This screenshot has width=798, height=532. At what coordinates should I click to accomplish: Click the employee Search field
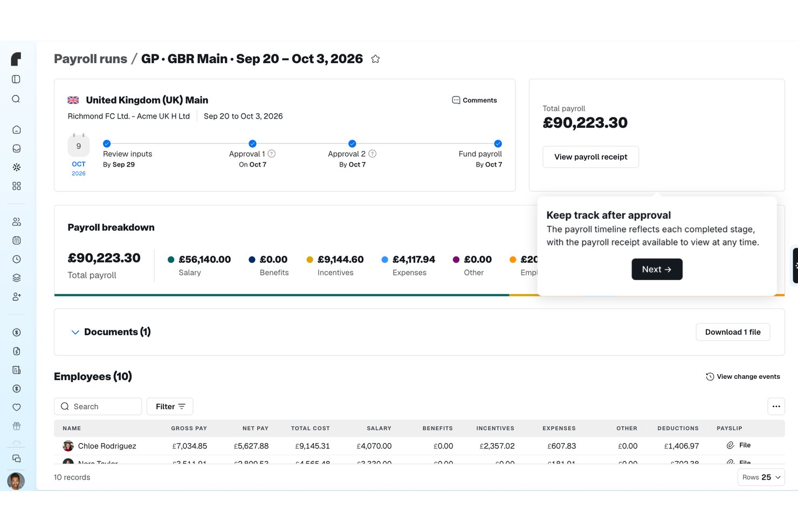[98, 406]
